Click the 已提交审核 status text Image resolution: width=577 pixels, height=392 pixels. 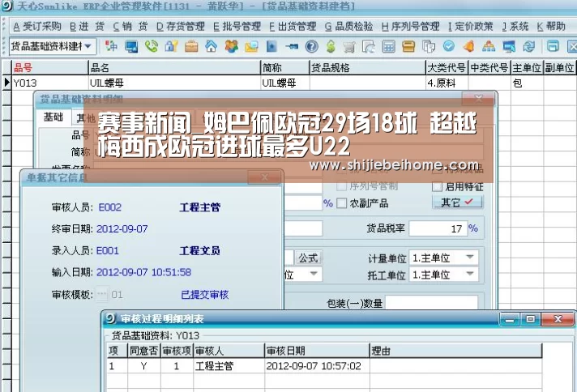205,294
